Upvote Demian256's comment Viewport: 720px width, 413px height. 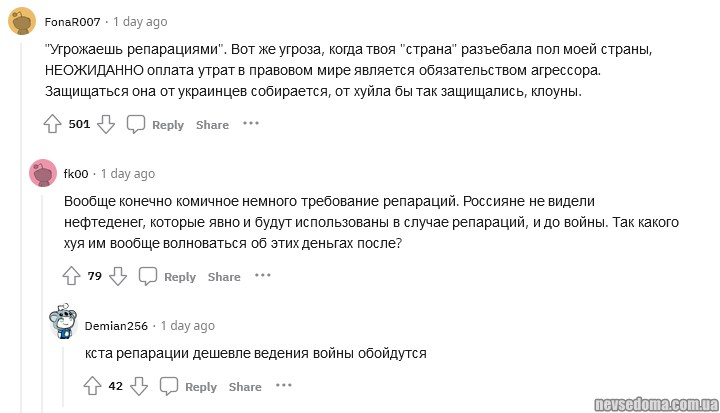pos(92,386)
